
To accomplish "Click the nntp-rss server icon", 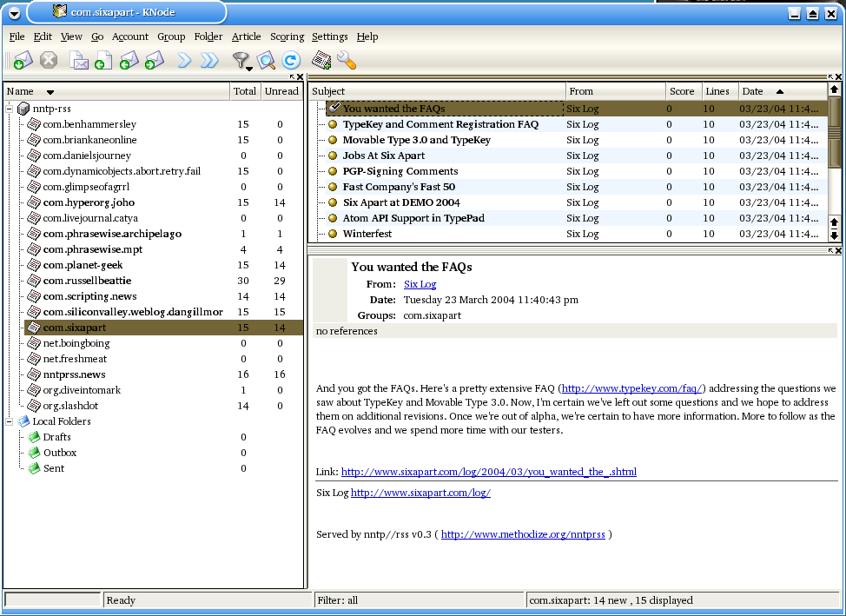I will click(x=23, y=109).
